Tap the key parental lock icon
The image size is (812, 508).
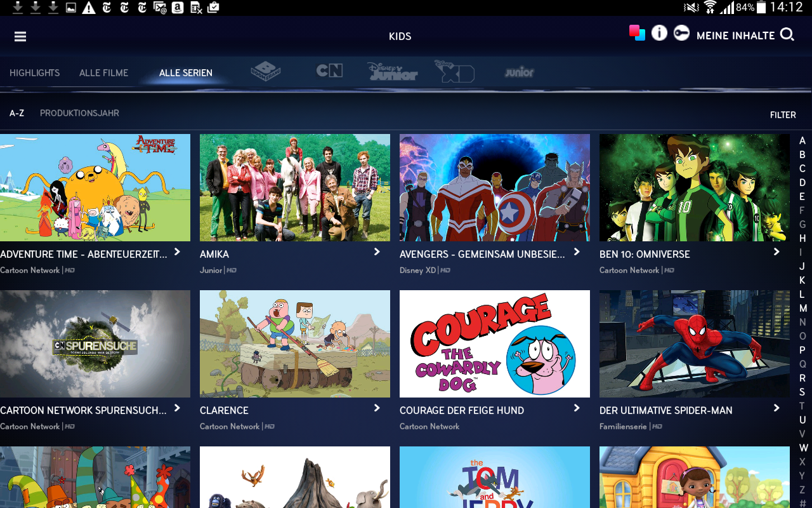(681, 33)
